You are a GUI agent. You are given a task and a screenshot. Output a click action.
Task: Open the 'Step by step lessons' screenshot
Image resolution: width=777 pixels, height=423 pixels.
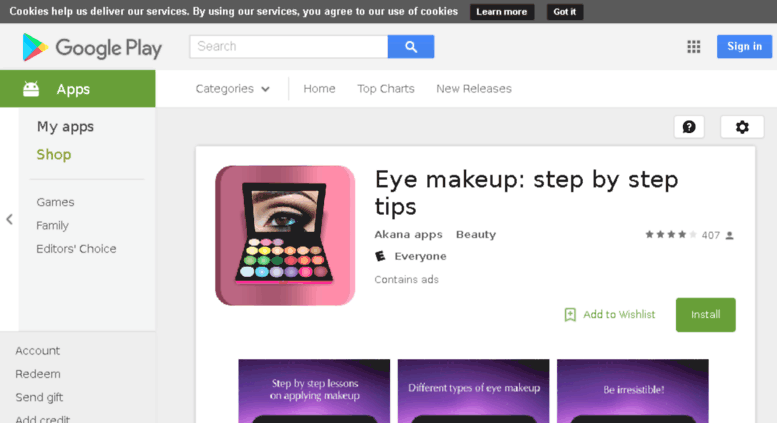314,391
